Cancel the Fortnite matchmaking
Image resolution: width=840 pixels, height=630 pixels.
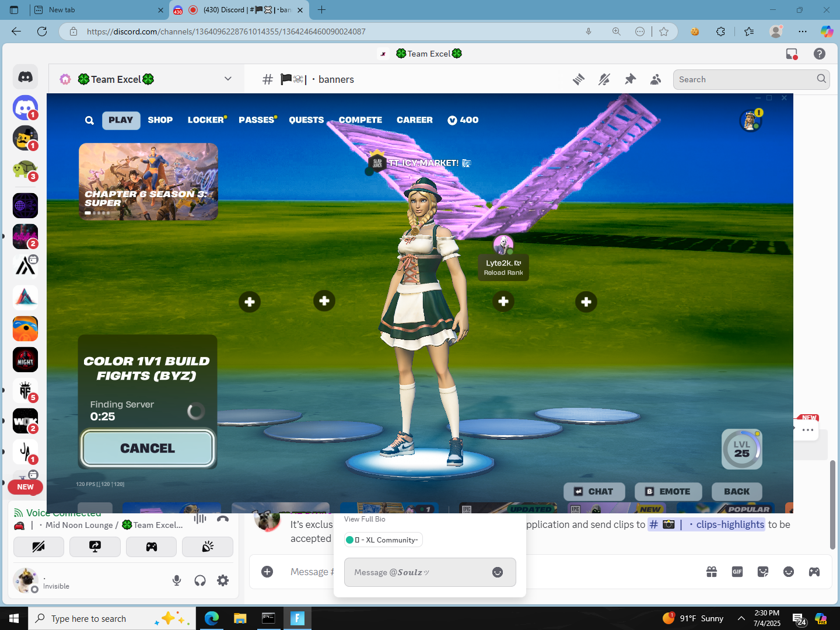(x=148, y=448)
